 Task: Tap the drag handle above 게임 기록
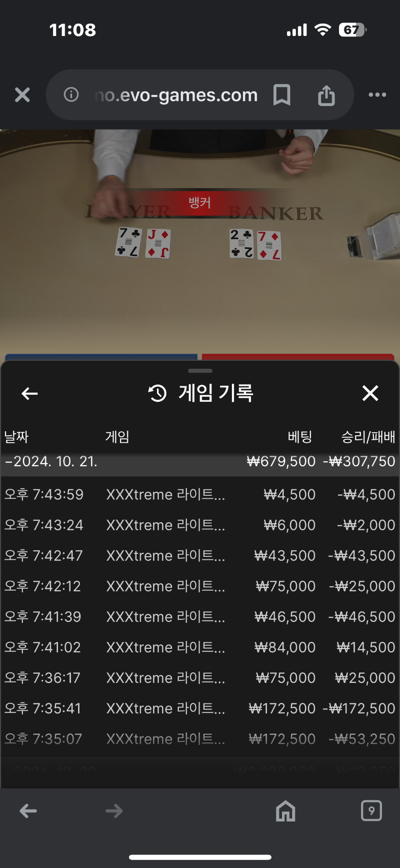(200, 371)
